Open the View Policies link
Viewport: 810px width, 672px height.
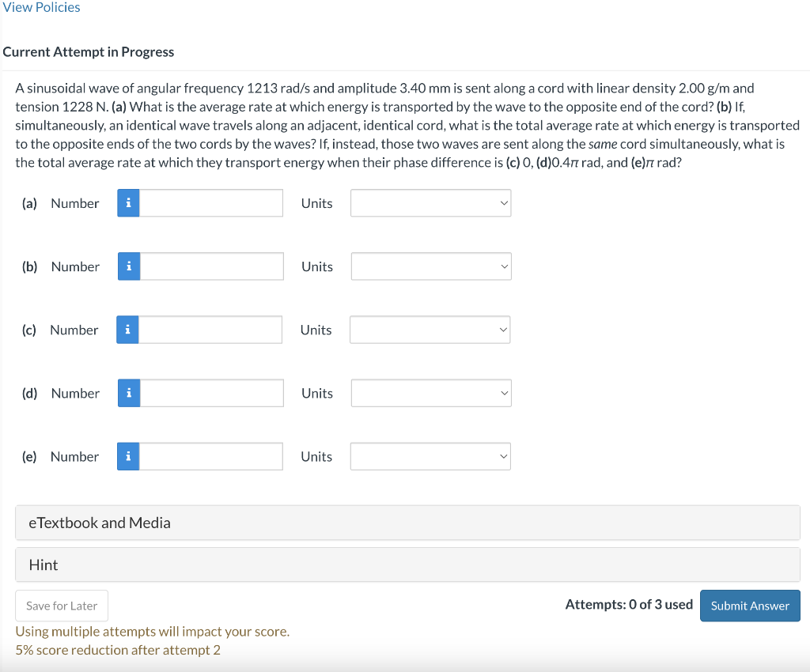(41, 7)
